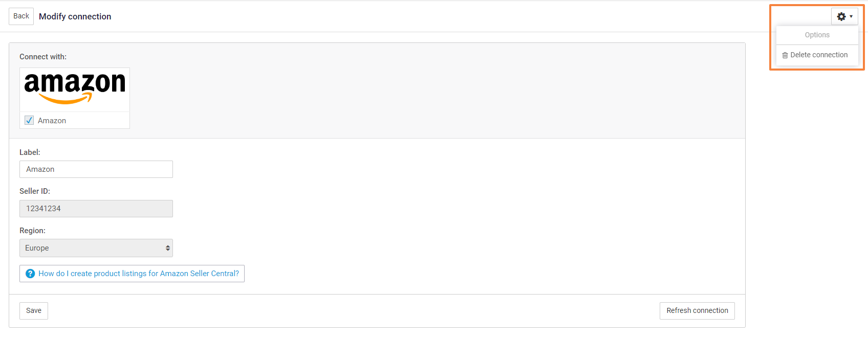Click the Amazon logo image

[75, 89]
